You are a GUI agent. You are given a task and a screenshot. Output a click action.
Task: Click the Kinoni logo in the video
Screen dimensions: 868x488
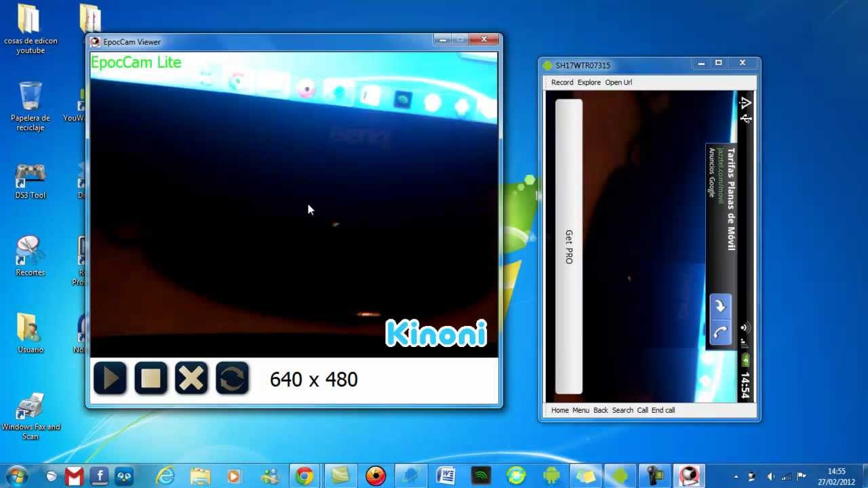pyautogui.click(x=436, y=333)
